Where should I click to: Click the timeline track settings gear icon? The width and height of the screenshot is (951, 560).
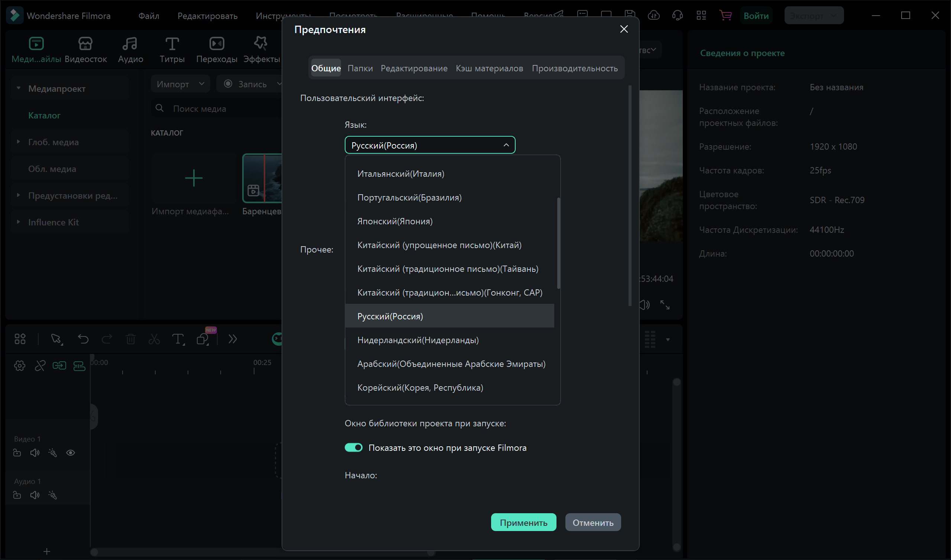tap(20, 366)
